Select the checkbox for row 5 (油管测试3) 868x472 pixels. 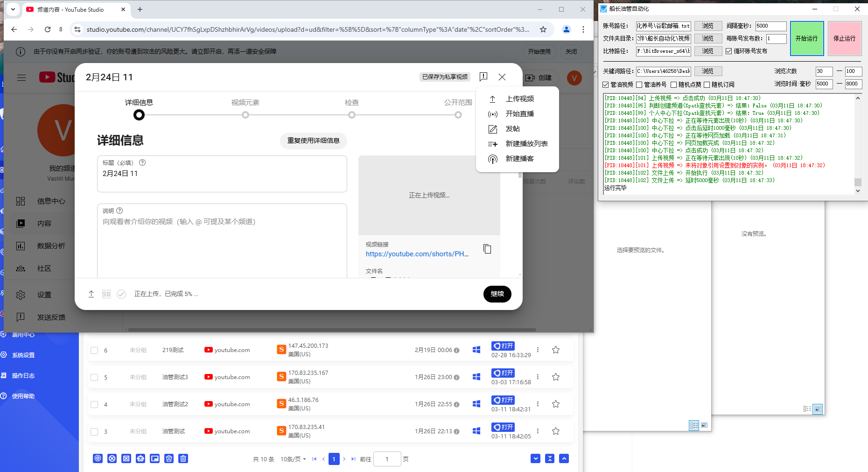(x=94, y=377)
